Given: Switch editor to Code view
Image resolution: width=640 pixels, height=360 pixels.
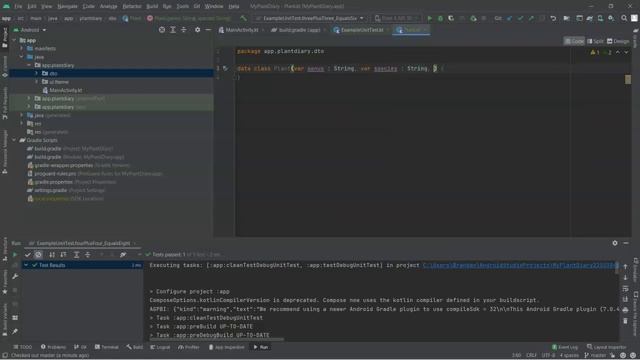Looking at the screenshot, I should pyautogui.click(x=574, y=41).
